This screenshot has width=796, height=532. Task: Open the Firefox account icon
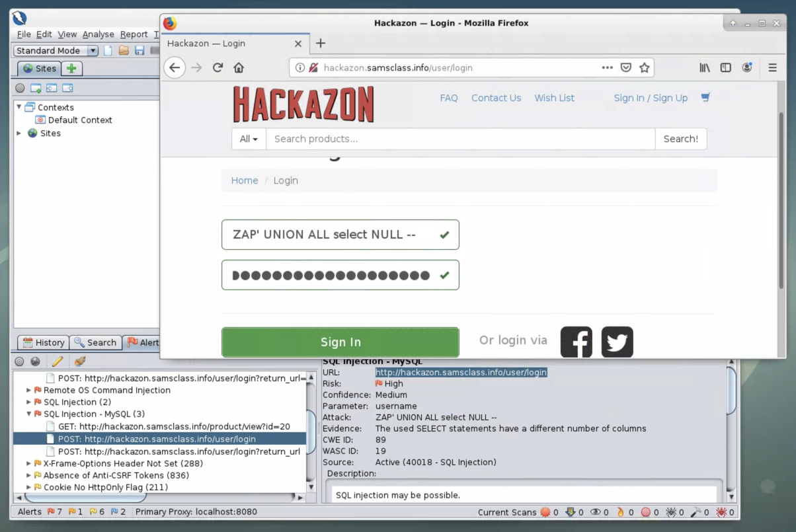click(x=747, y=67)
